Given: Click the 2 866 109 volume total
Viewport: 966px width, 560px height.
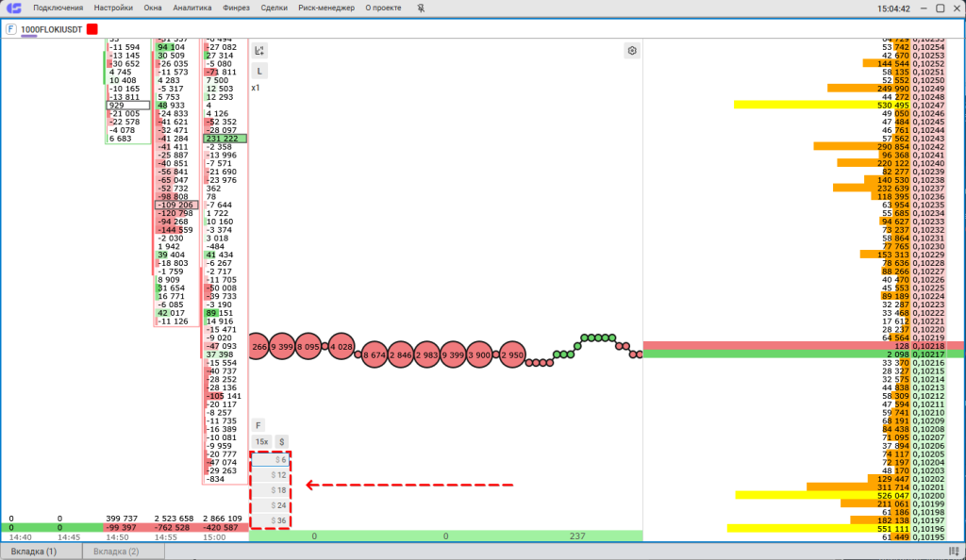Looking at the screenshot, I should click(x=223, y=519).
